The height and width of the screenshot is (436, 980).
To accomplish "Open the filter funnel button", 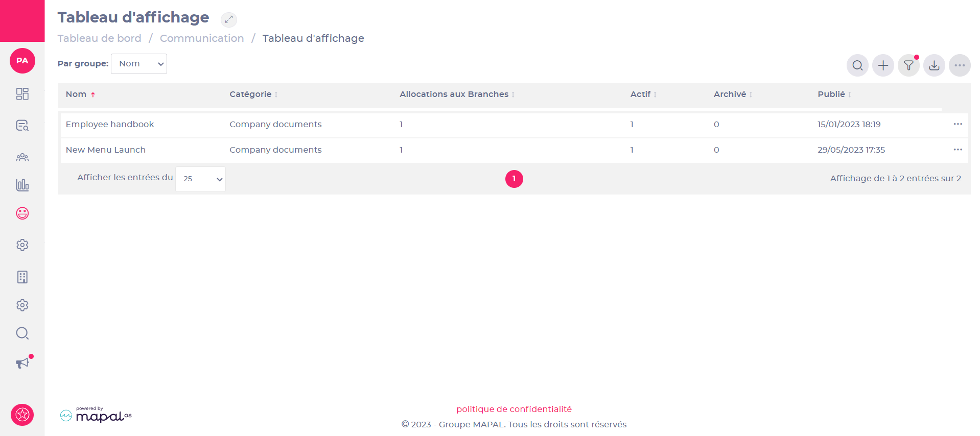I will (x=909, y=65).
